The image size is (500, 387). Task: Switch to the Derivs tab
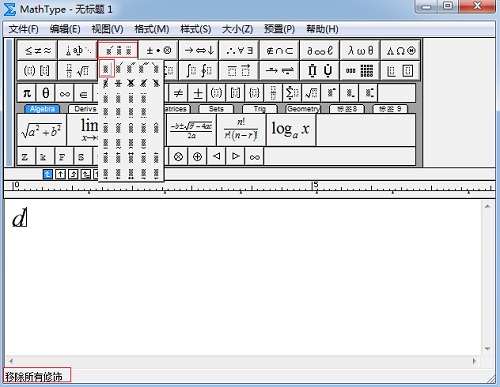84,109
